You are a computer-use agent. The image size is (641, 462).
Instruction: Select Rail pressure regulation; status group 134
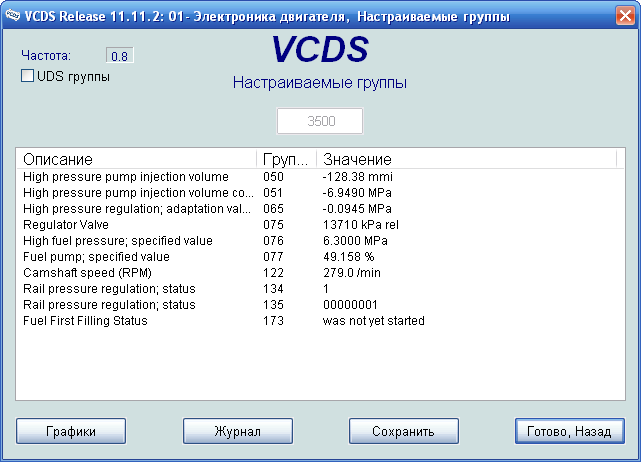coord(320,289)
